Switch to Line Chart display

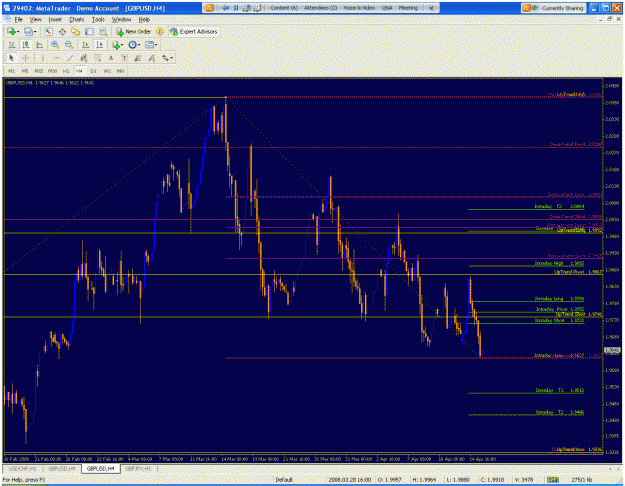39,45
